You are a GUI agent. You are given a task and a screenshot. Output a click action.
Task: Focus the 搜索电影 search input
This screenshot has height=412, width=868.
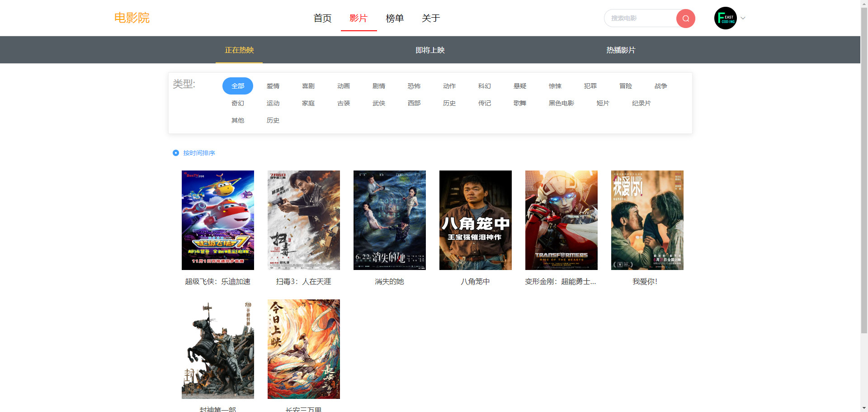point(640,18)
